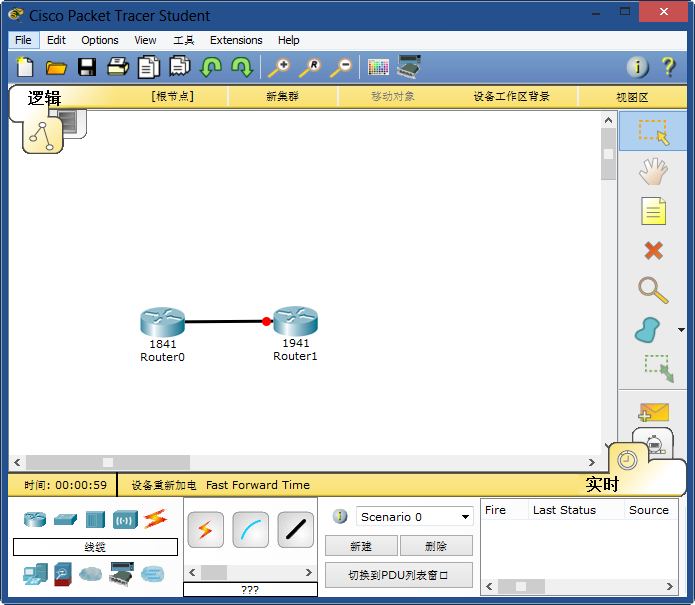Select the Hubs device category

click(95, 519)
